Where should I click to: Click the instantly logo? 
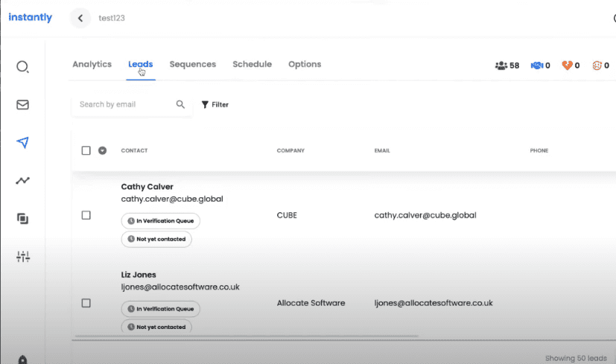31,17
